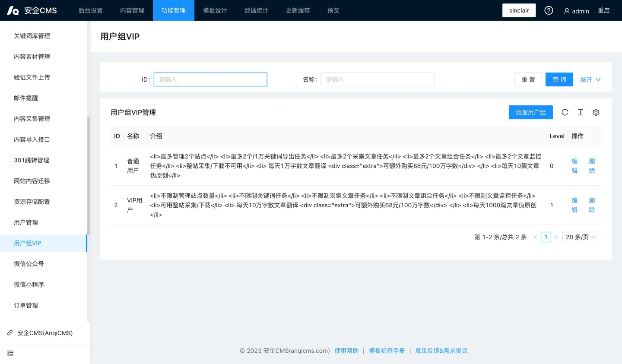The image size is (622, 364).
Task: Open the 意见反馈&需求提议 footer link
Action: click(441, 351)
